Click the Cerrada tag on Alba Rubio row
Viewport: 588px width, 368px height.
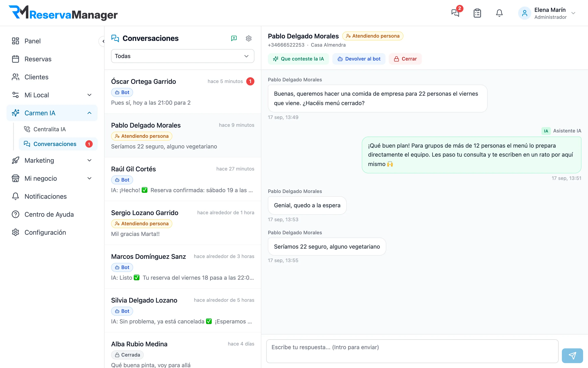coord(127,355)
